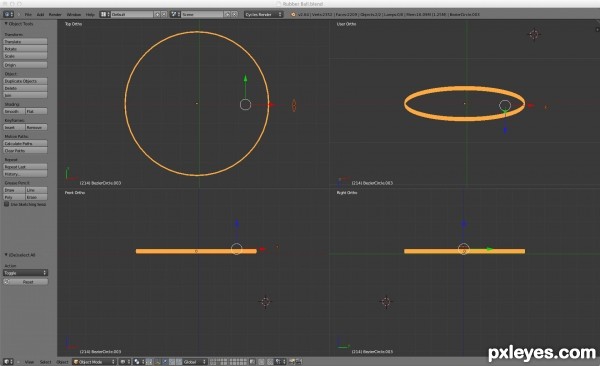Click the Duplicate Objects button
Screen dimensions: 600x366
[x=25, y=81]
